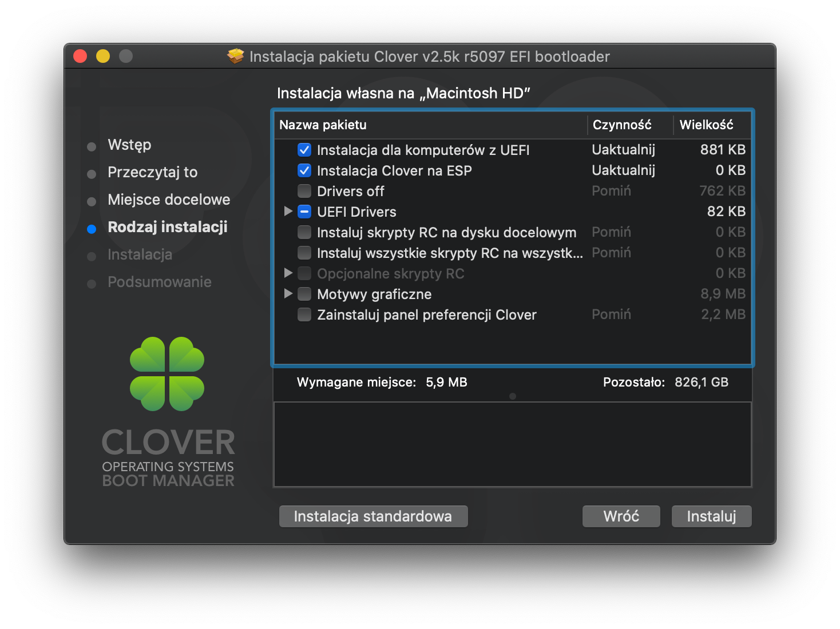Click Pomiń for Zainstaluj panel preferencji Clover
Screen dimensions: 840x629
pos(611,314)
